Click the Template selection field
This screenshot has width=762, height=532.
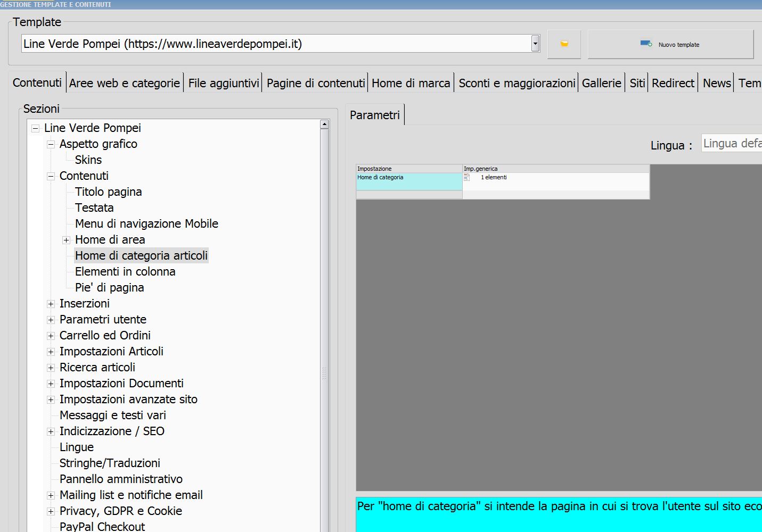pos(281,44)
